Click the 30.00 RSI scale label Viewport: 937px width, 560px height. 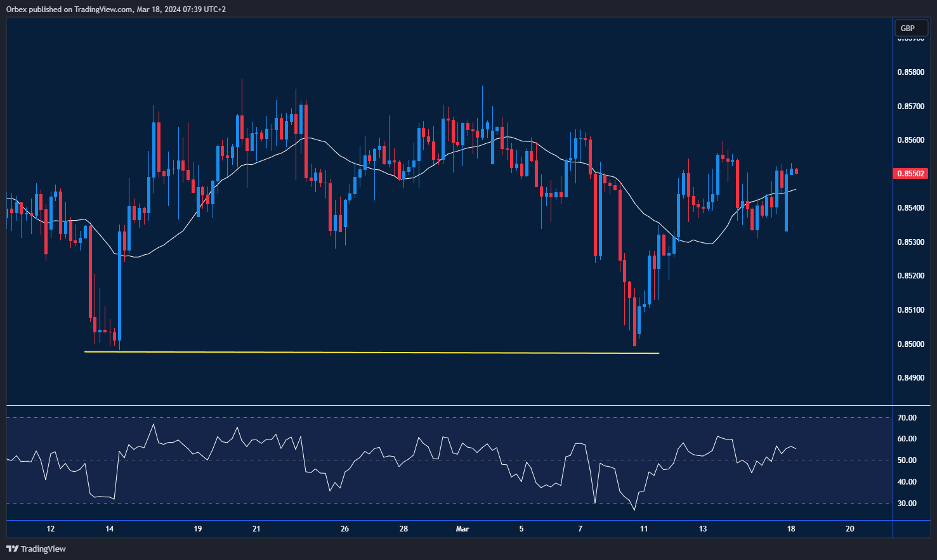point(907,504)
